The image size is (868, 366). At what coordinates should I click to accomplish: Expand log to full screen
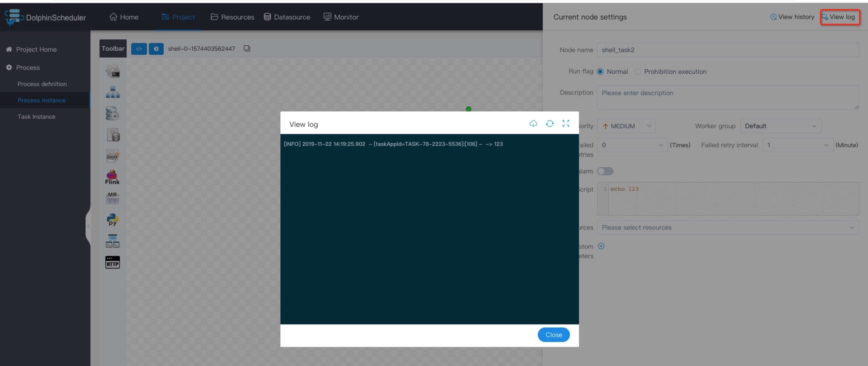click(x=566, y=123)
